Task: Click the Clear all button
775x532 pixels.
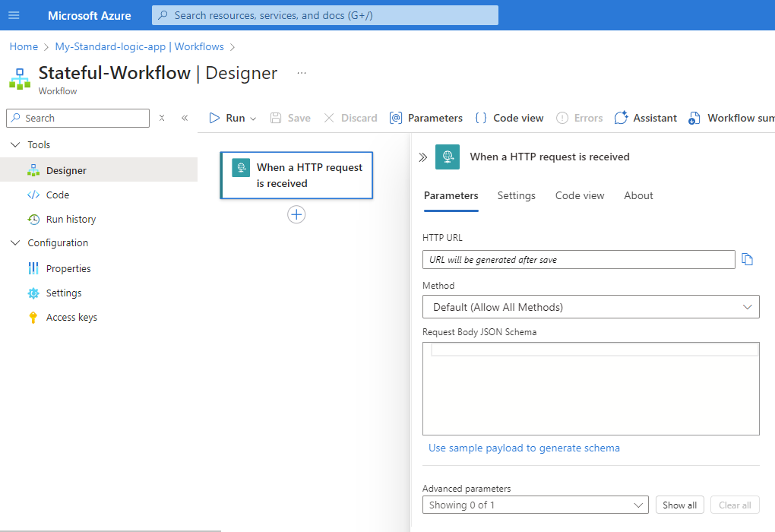Action: 735,505
